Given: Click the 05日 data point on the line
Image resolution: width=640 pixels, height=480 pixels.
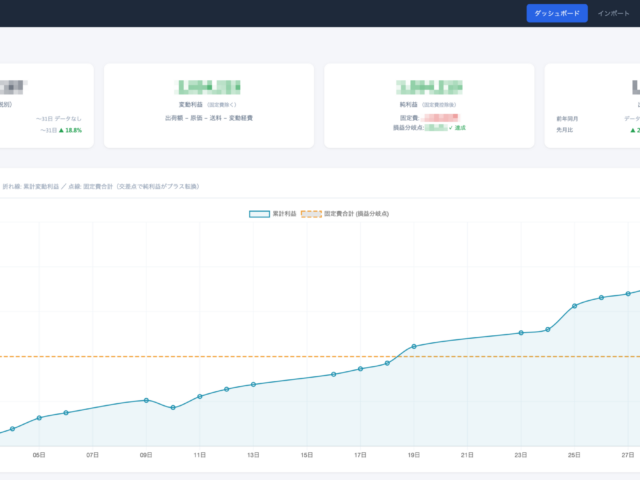Looking at the screenshot, I should [x=40, y=417].
